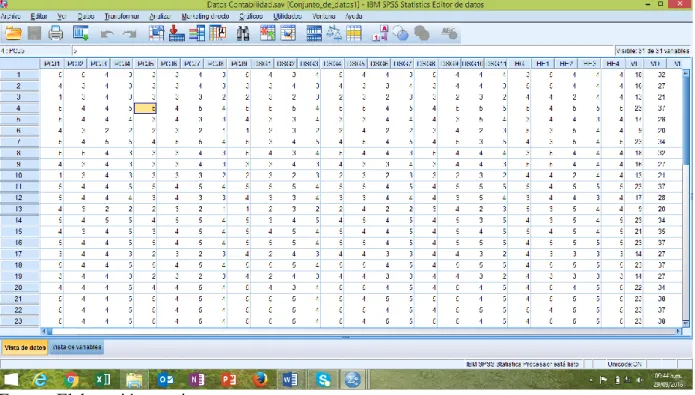
Task: Select row 23 header
Action: tap(19, 321)
